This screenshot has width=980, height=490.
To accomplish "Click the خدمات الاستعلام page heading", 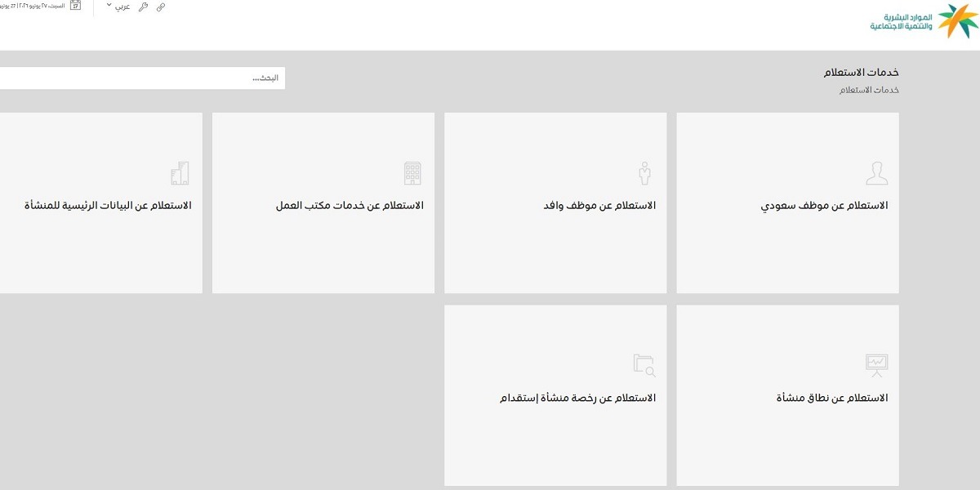I will (x=862, y=73).
